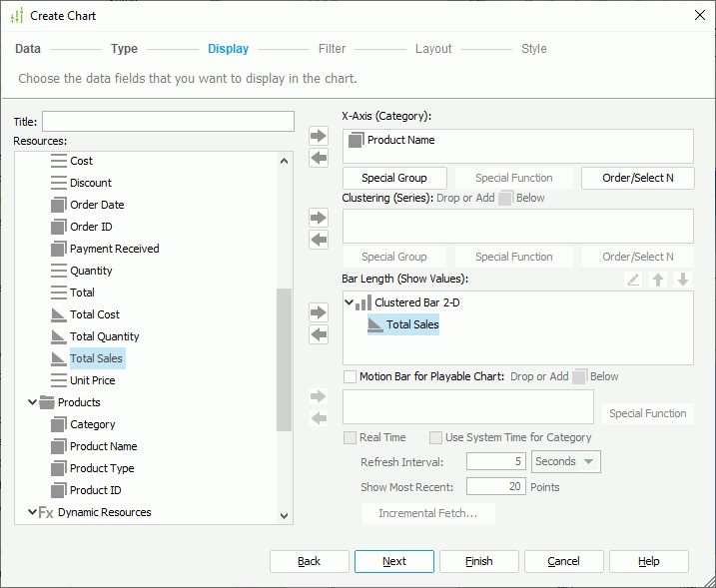716x588 pixels.
Task: Go to the Layout step
Action: point(433,49)
